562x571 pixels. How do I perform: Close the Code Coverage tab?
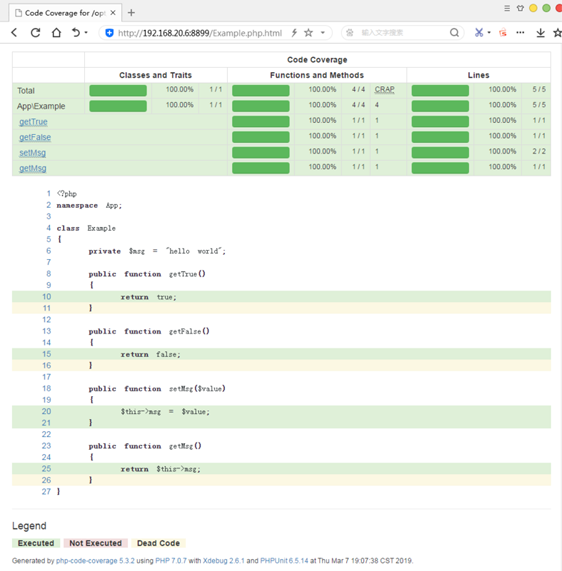coord(113,13)
